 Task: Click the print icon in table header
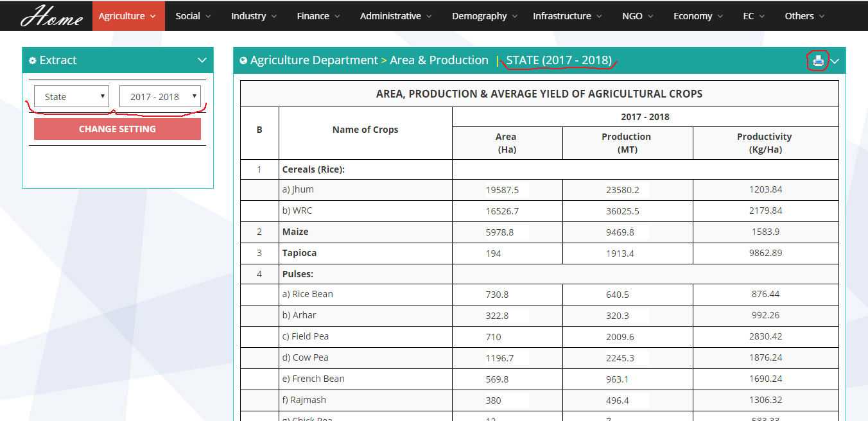tap(818, 61)
